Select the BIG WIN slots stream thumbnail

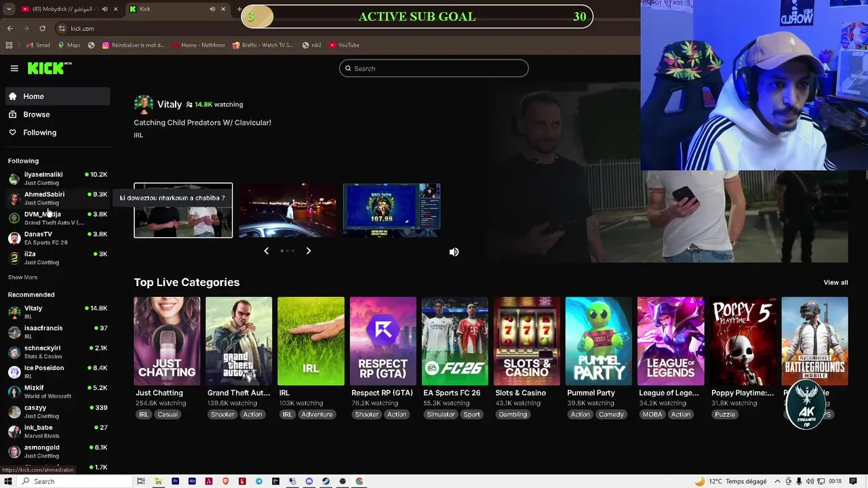392,210
